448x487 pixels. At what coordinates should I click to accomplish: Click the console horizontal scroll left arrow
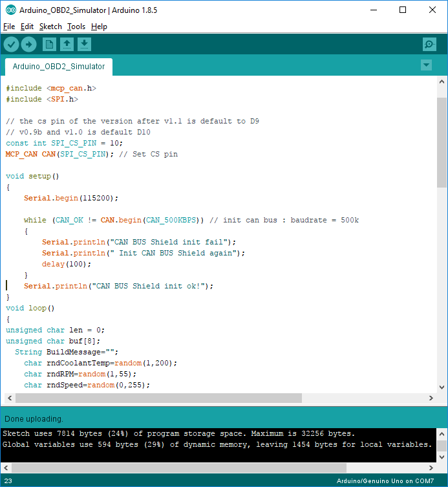[6, 468]
